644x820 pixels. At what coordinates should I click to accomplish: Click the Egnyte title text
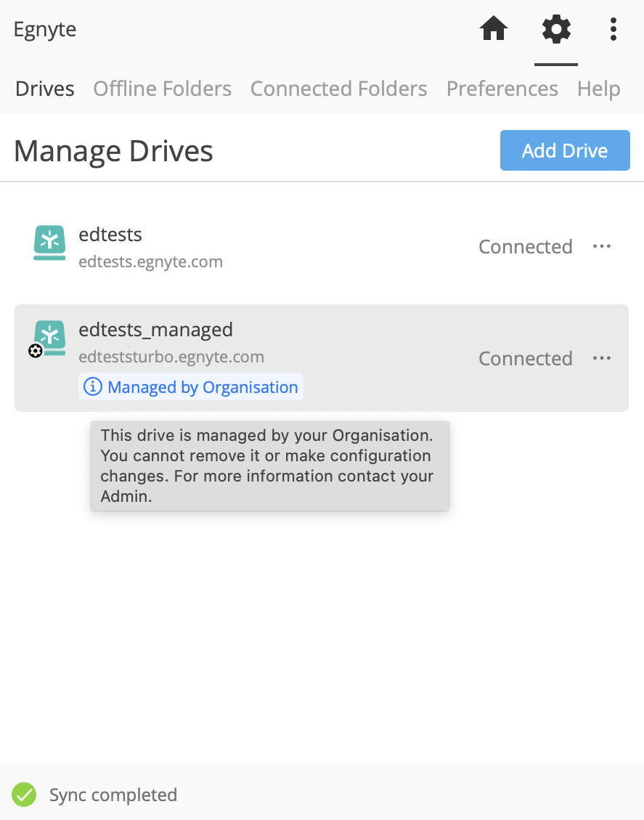pyautogui.click(x=45, y=30)
